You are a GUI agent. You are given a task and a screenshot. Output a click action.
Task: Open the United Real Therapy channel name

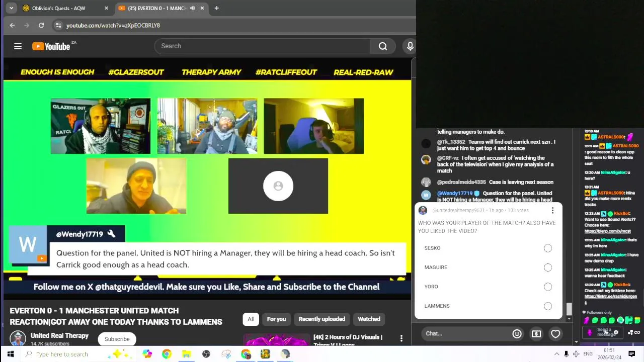coord(59,335)
